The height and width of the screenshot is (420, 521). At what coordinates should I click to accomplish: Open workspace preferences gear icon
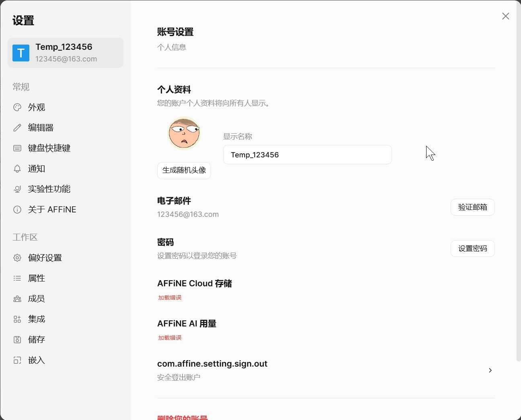pos(17,258)
